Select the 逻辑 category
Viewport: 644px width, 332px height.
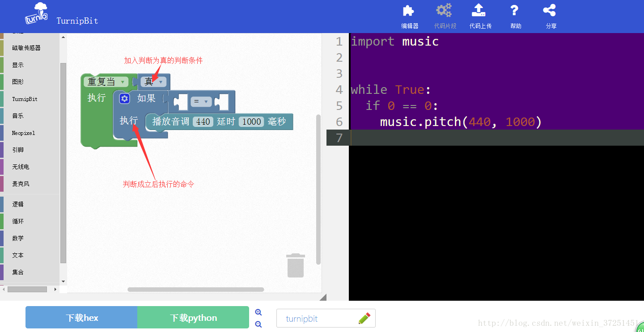30,204
